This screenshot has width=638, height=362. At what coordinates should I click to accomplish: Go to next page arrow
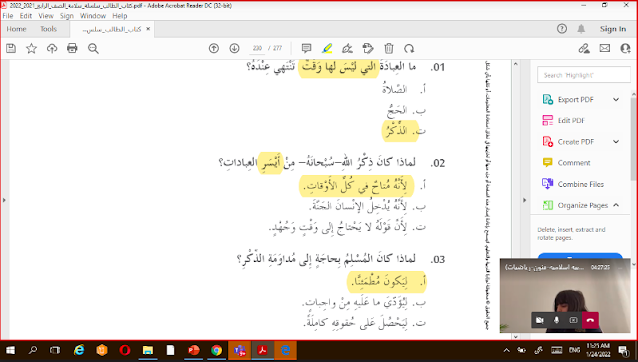(234, 48)
